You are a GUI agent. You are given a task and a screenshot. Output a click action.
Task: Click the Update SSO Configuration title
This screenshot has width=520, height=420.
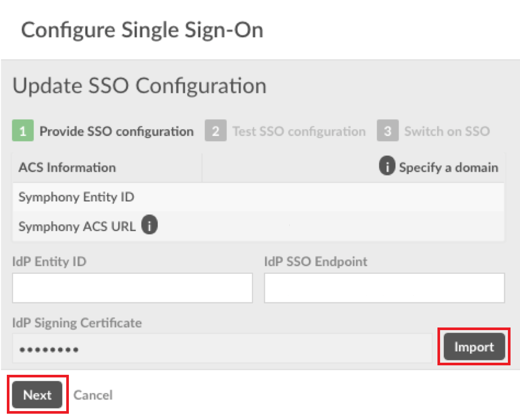[140, 85]
